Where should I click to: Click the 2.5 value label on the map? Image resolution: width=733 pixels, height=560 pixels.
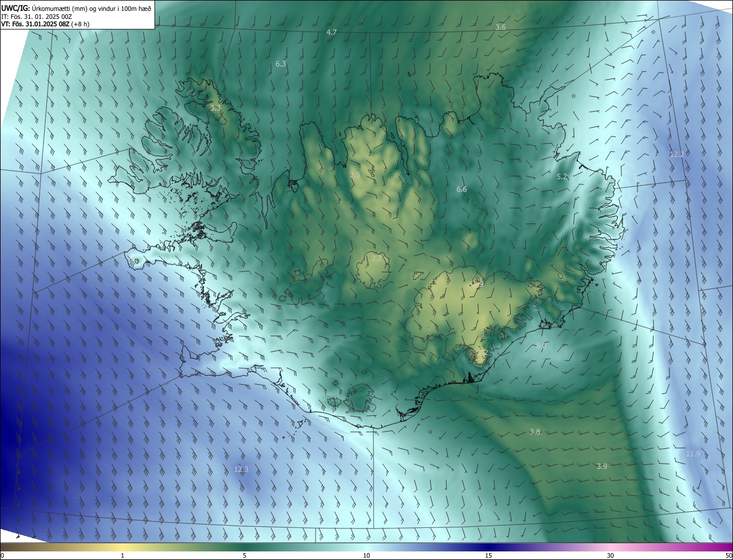tap(355, 175)
